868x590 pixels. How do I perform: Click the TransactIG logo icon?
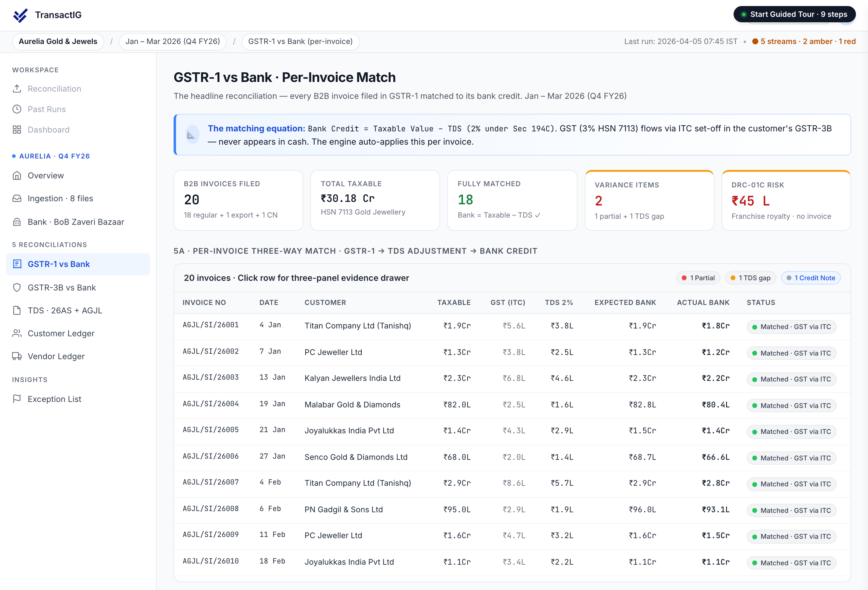[x=20, y=15]
